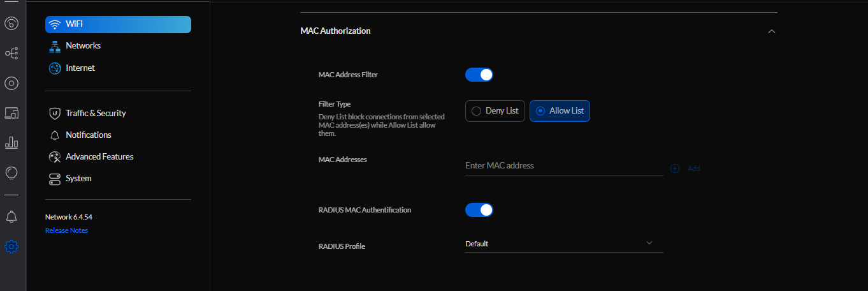Disable the MAC Address Filter toggle
The height and width of the screenshot is (291, 868).
coord(479,75)
